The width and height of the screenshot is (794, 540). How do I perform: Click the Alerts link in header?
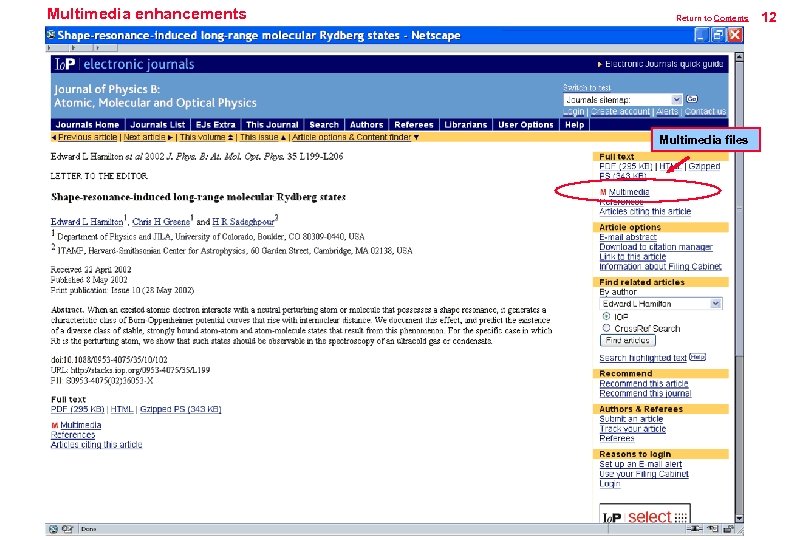(667, 111)
